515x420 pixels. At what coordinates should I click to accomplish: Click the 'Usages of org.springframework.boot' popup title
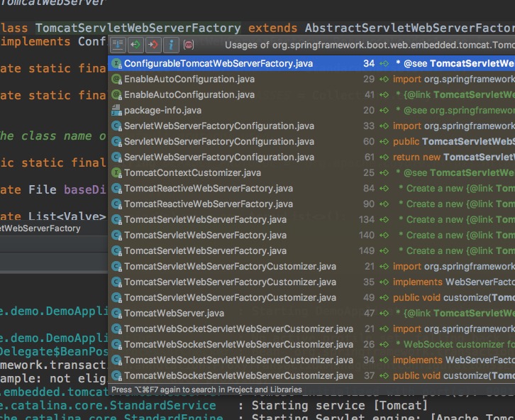point(370,45)
